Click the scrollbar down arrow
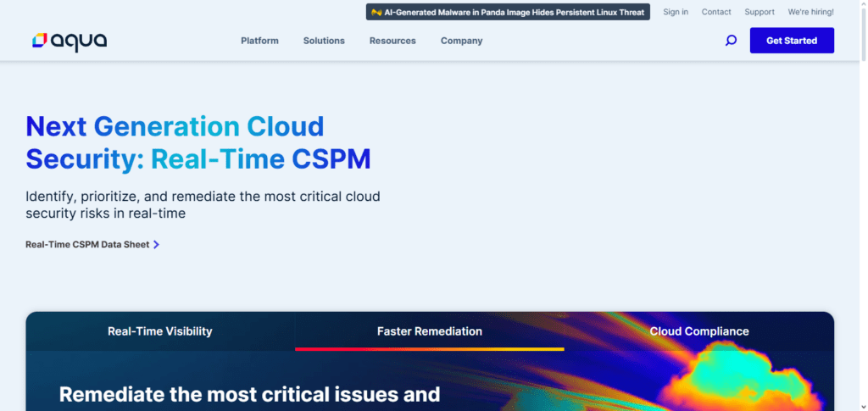 pyautogui.click(x=864, y=407)
